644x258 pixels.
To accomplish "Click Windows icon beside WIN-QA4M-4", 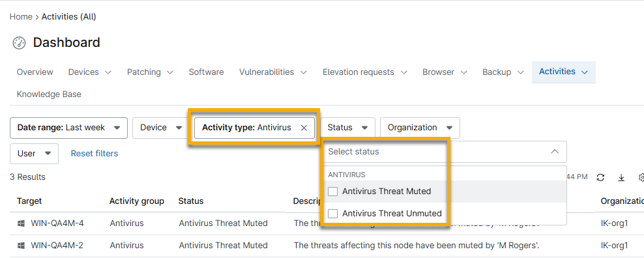I will point(21,223).
